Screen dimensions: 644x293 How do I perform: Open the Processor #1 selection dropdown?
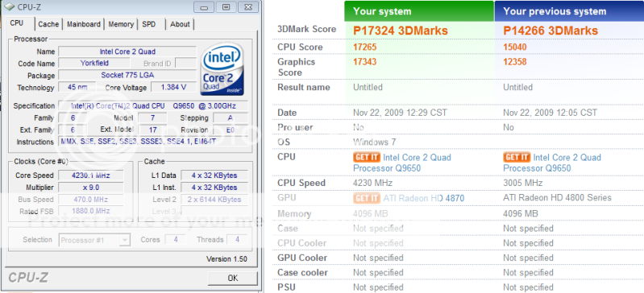pos(94,240)
